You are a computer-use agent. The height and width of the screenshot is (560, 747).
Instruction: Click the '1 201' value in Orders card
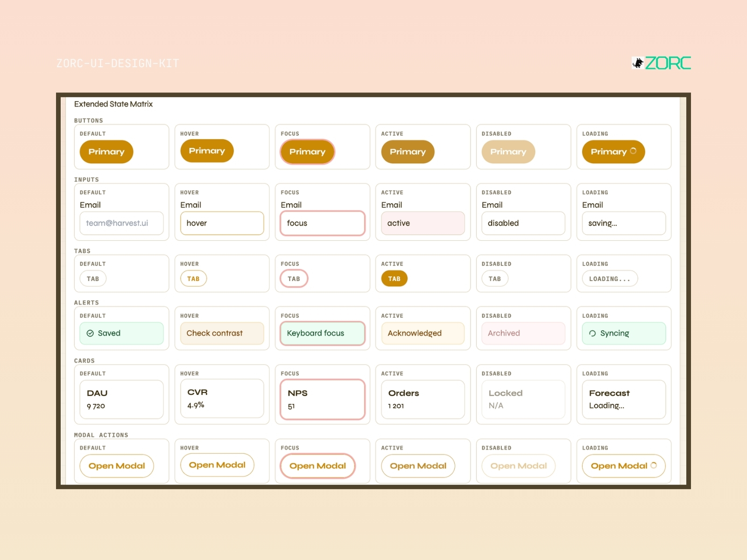(396, 406)
